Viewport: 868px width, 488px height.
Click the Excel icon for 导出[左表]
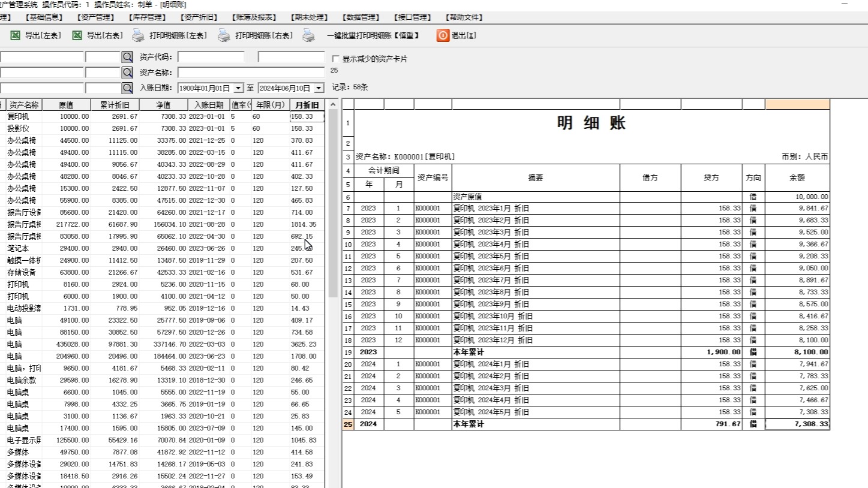16,35
